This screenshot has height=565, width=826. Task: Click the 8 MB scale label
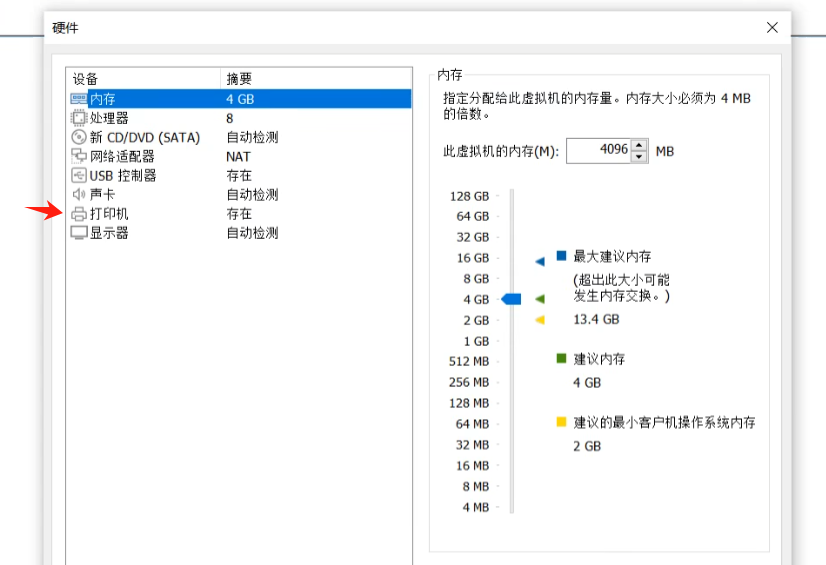(476, 486)
